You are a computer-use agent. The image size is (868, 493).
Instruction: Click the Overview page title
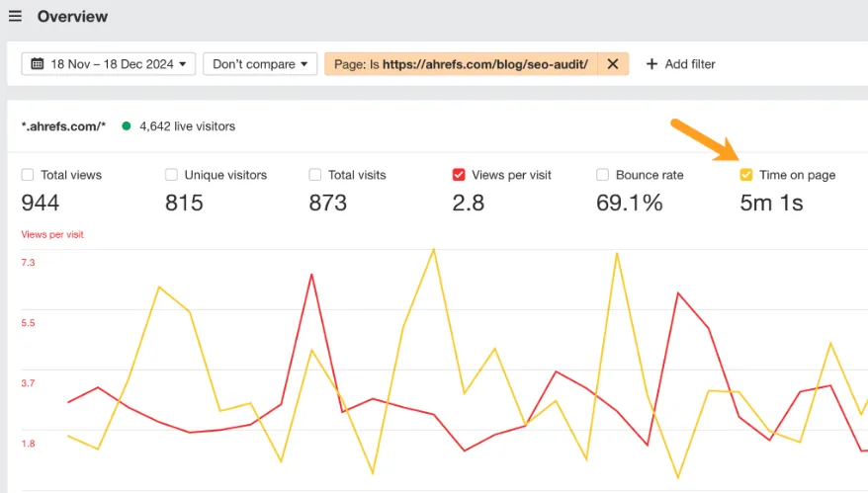72,17
